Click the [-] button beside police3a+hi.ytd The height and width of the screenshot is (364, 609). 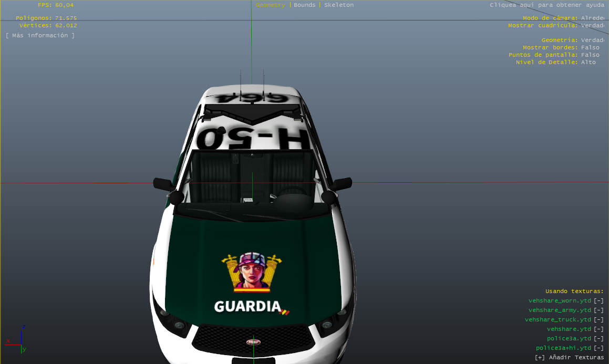(x=598, y=348)
